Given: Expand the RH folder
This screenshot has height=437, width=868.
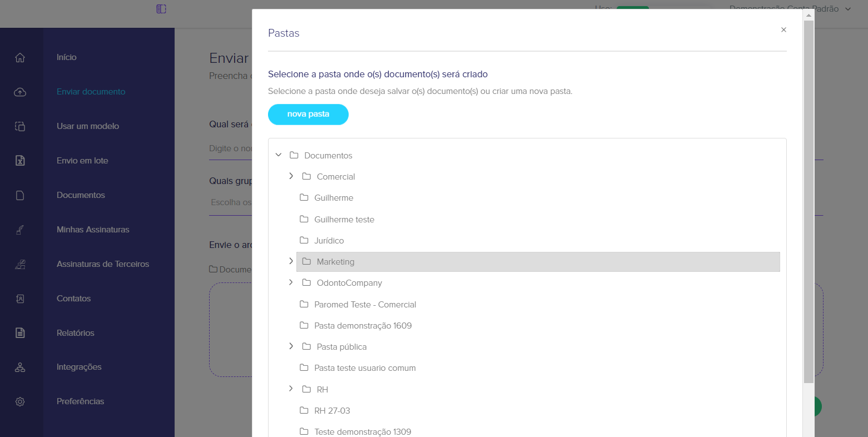Looking at the screenshot, I should [291, 389].
